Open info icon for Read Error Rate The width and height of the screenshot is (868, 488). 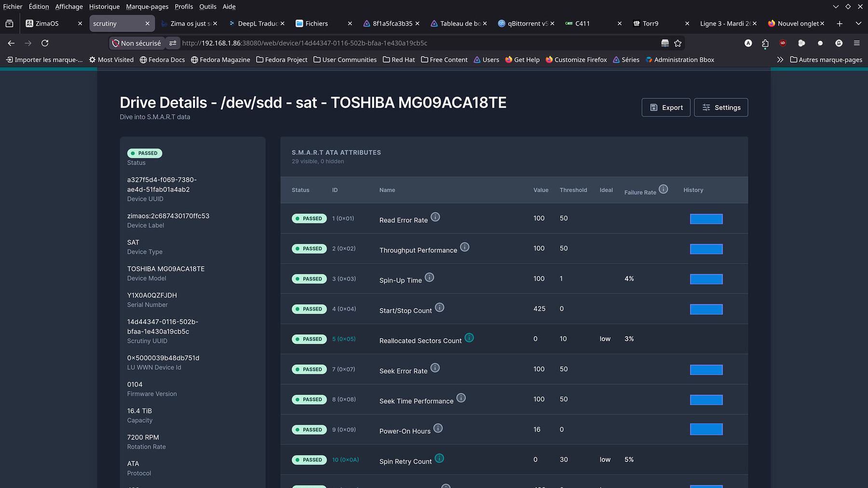[x=435, y=217]
